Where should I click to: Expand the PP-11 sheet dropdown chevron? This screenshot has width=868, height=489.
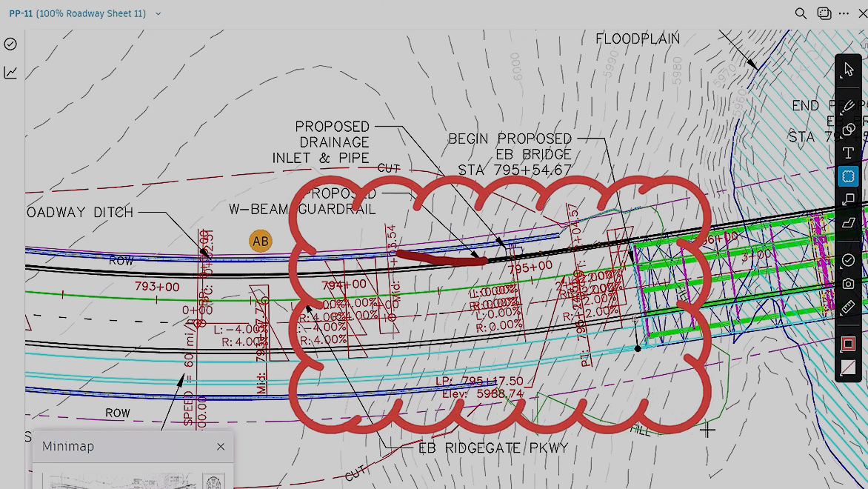pos(158,13)
